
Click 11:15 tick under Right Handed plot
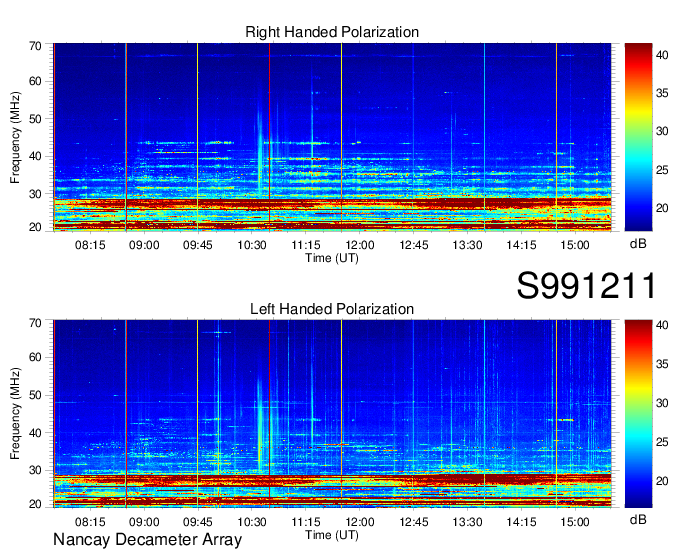306,245
